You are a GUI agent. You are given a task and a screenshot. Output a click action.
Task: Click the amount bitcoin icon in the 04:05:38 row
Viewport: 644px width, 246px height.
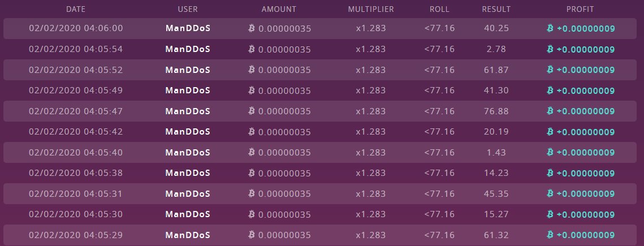(x=252, y=172)
